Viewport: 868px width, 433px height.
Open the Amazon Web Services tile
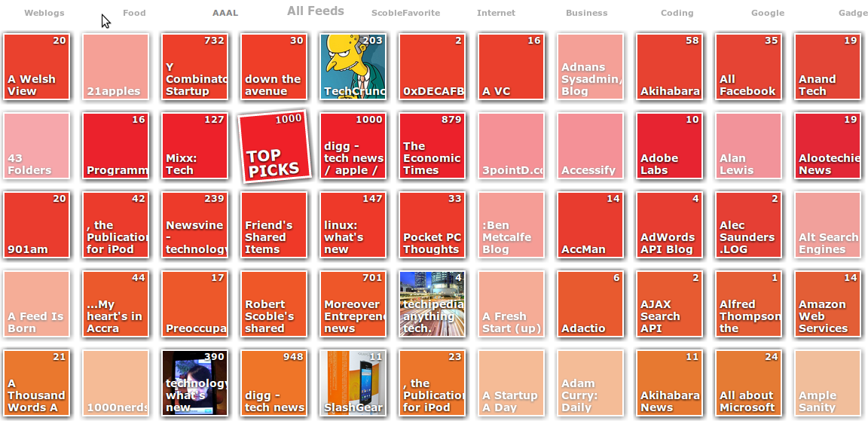pos(828,304)
